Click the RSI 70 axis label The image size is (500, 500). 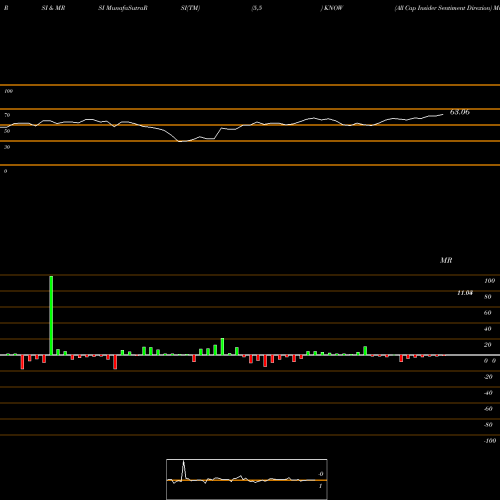click(x=7, y=115)
